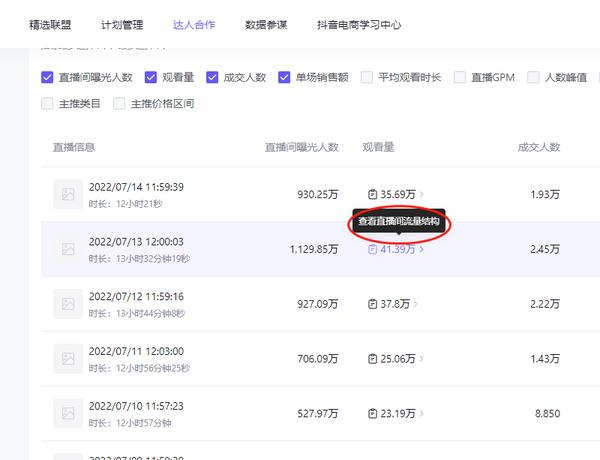Image resolution: width=600 pixels, height=460 pixels.
Task: Click transaction count 2.22万
Action: coord(545,304)
